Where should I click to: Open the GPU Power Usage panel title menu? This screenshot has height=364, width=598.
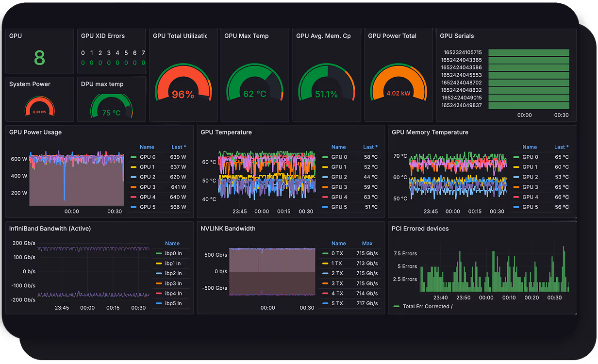(x=35, y=132)
